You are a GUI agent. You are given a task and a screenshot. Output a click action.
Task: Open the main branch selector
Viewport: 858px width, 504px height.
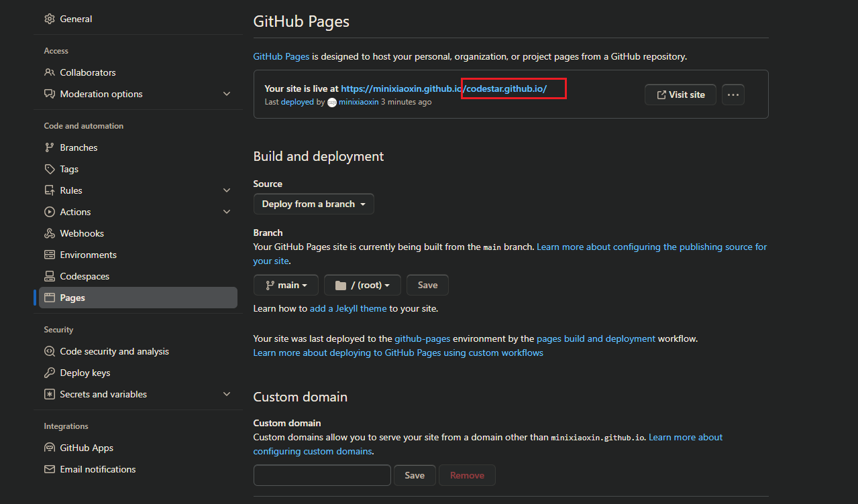[x=286, y=285]
